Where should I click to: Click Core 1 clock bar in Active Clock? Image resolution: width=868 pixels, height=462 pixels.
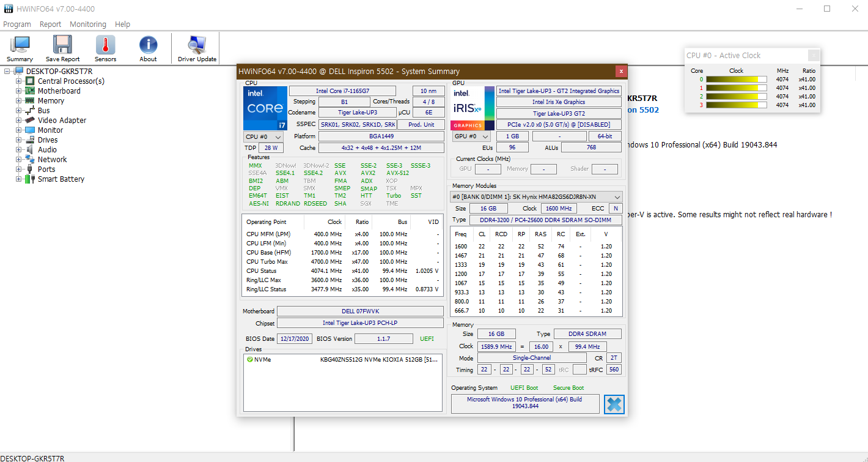tap(736, 88)
